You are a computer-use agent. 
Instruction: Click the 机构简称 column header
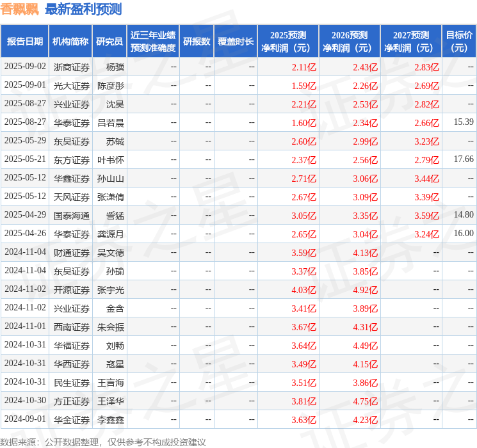coord(70,42)
